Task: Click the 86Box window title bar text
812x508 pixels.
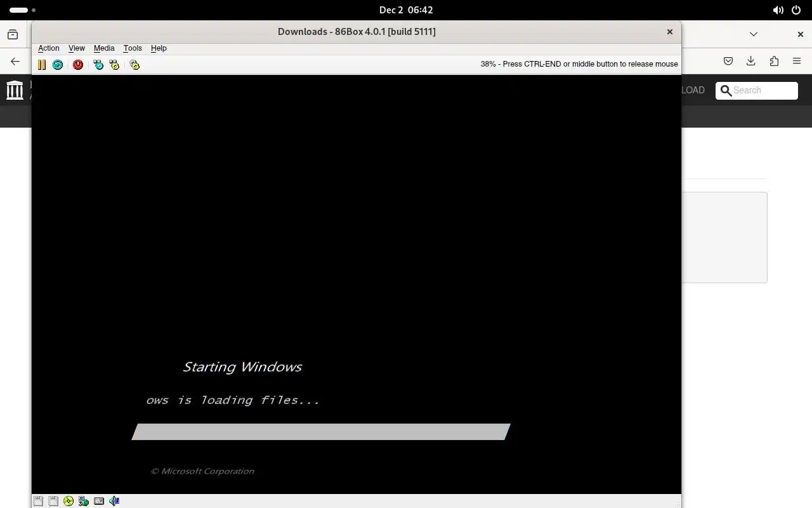Action: pos(357,32)
